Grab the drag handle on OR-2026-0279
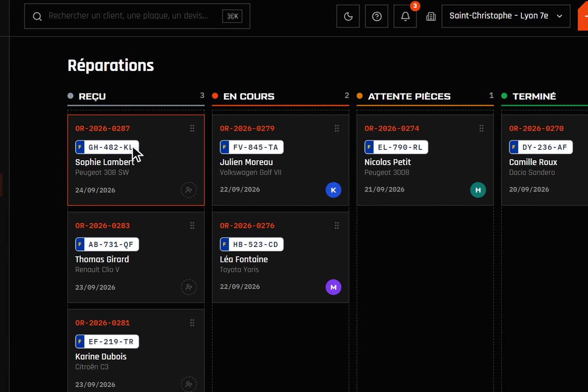 (337, 128)
